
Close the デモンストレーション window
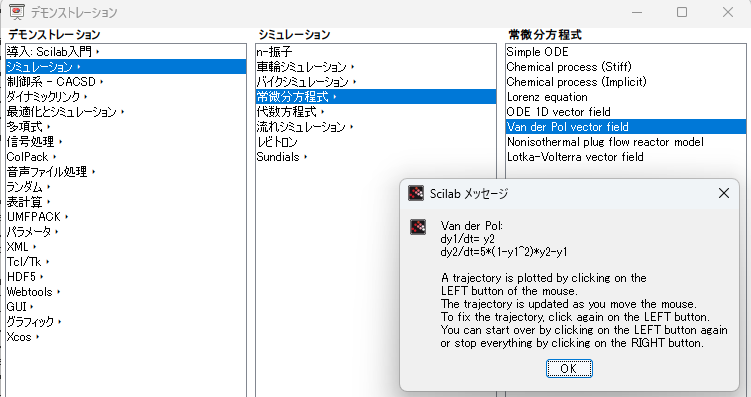click(728, 12)
